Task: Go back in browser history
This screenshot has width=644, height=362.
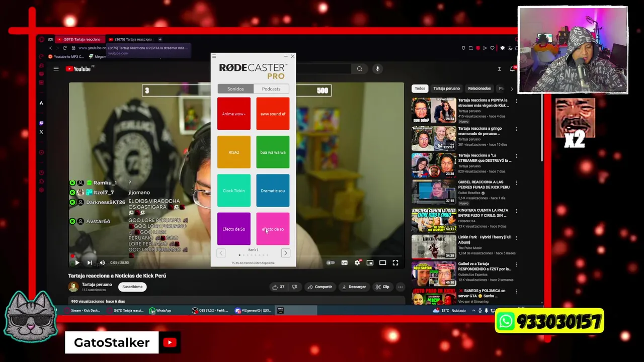Action: click(x=50, y=48)
